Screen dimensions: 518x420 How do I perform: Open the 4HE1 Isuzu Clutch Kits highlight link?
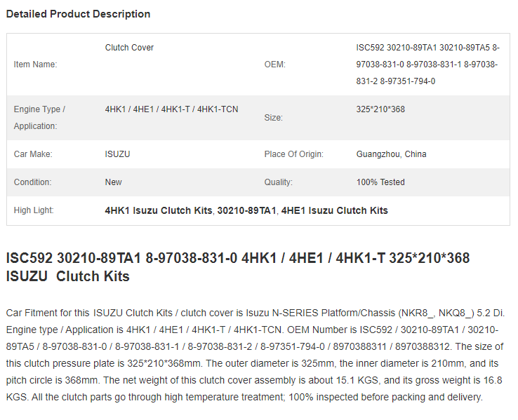pos(334,210)
